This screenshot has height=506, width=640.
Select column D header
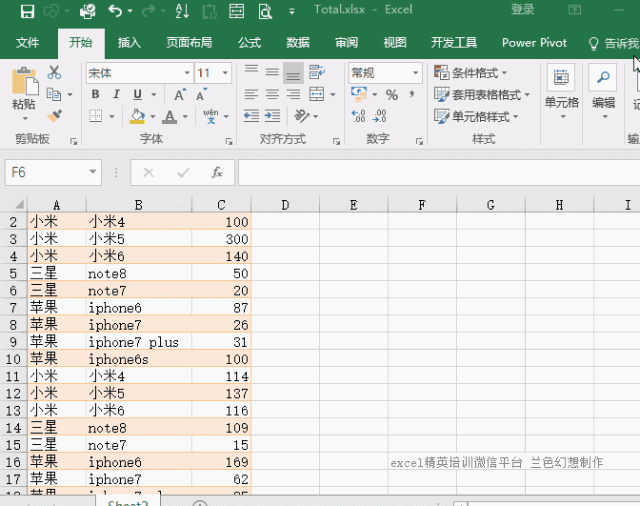click(x=285, y=204)
